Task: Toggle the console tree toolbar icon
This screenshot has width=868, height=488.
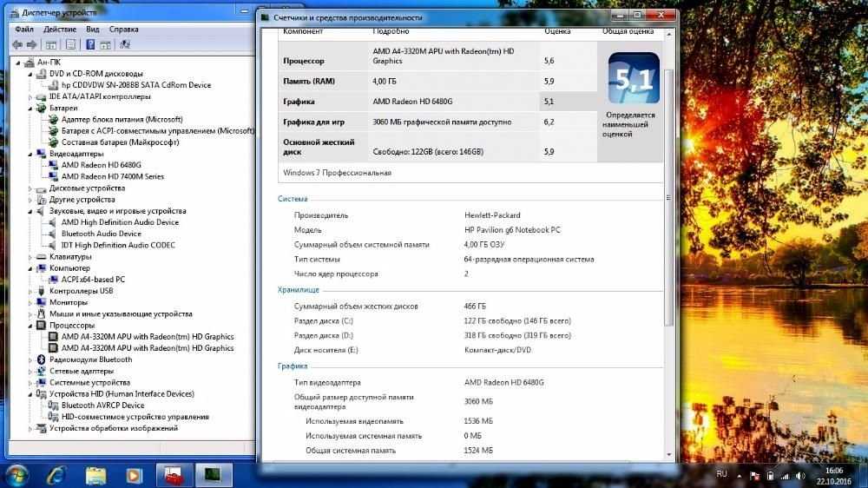Action: [x=51, y=45]
